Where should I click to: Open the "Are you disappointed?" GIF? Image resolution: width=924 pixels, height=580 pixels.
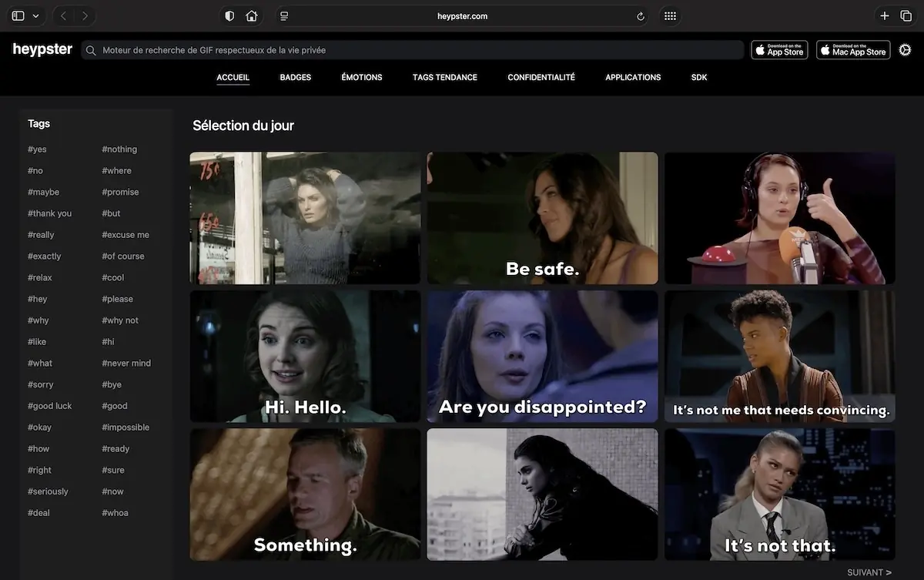(542, 356)
